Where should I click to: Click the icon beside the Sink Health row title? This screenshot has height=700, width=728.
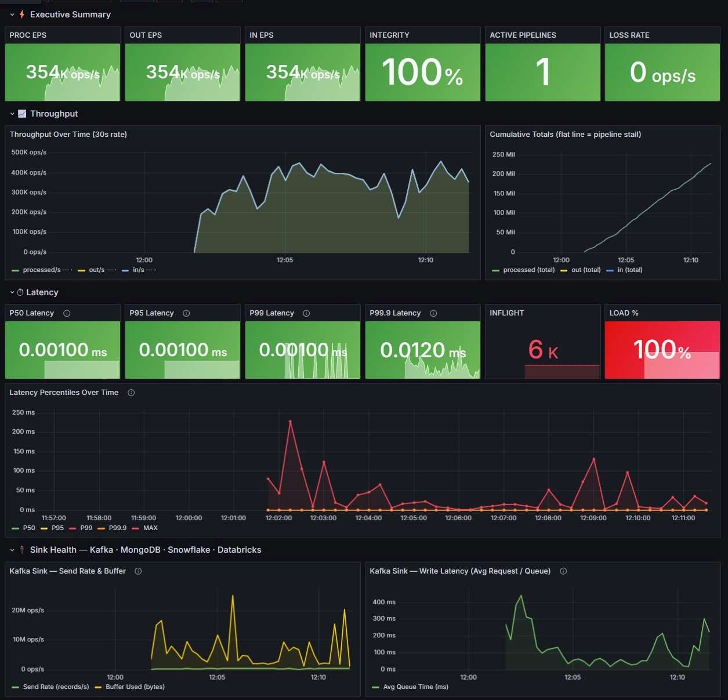coord(22,550)
